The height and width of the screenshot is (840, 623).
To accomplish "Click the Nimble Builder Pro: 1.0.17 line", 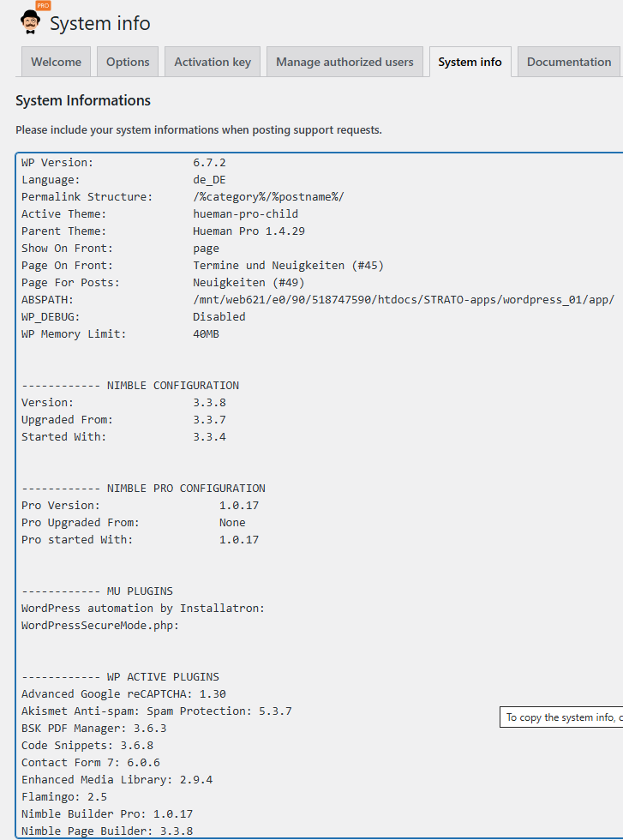I will coord(107,813).
